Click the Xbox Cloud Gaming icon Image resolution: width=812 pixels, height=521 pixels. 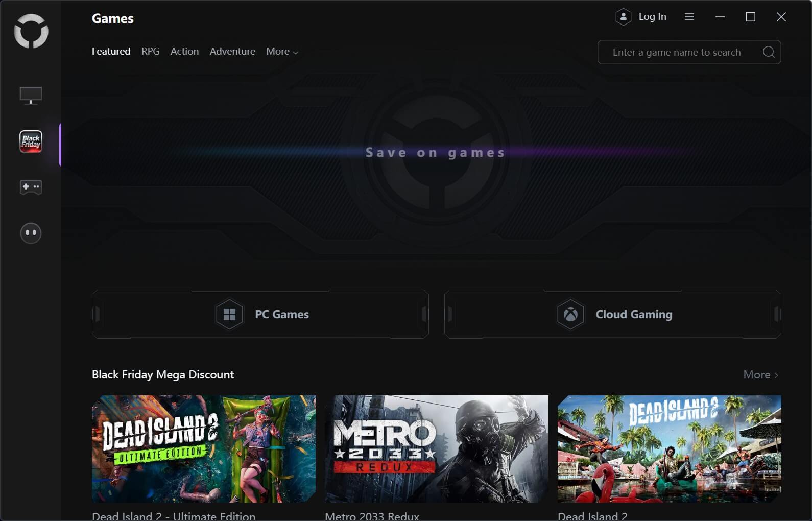click(x=570, y=314)
